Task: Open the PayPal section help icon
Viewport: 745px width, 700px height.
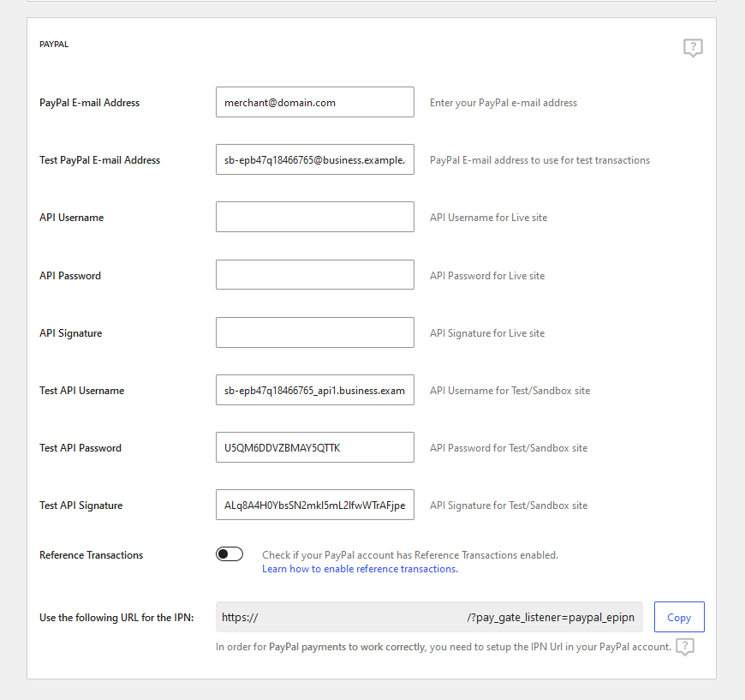Action: (693, 48)
